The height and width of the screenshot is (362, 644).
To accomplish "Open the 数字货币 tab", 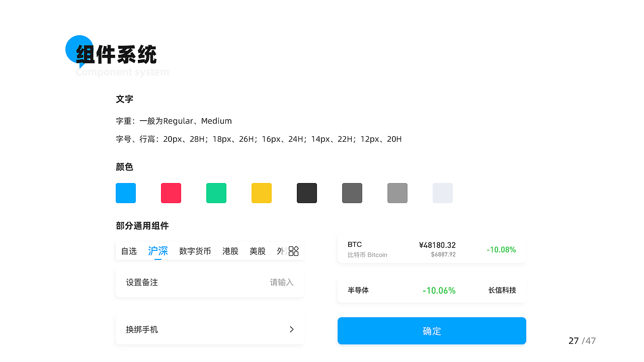I will (x=195, y=251).
